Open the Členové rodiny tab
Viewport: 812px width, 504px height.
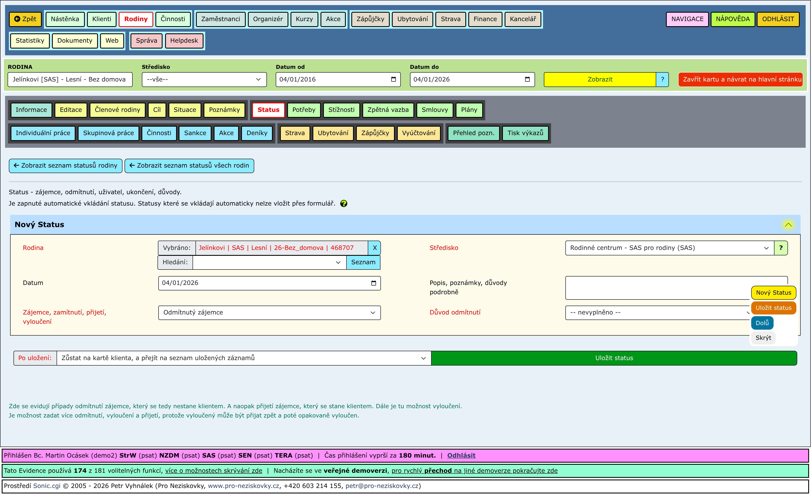coord(117,110)
